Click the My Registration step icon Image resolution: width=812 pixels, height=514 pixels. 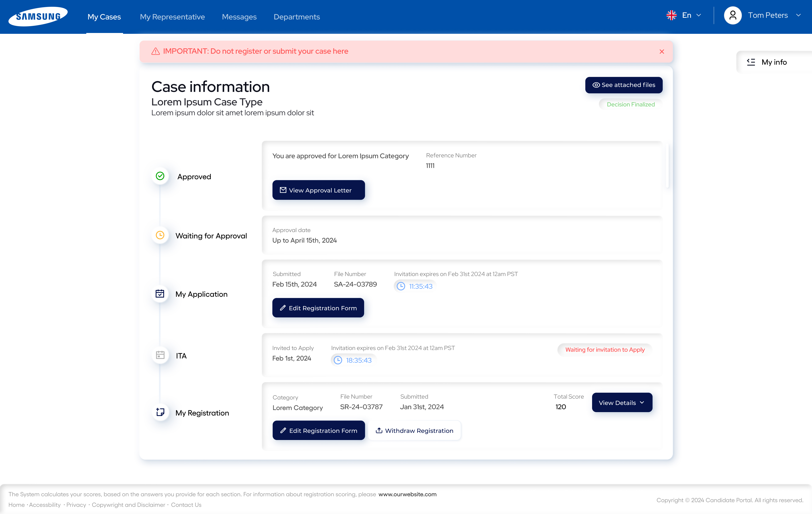(160, 412)
